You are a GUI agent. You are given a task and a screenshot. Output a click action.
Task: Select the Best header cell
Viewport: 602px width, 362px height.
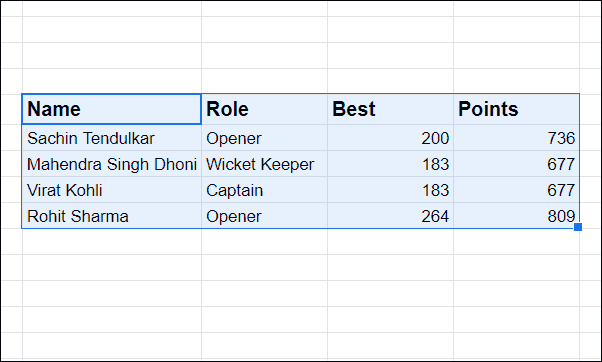390,109
